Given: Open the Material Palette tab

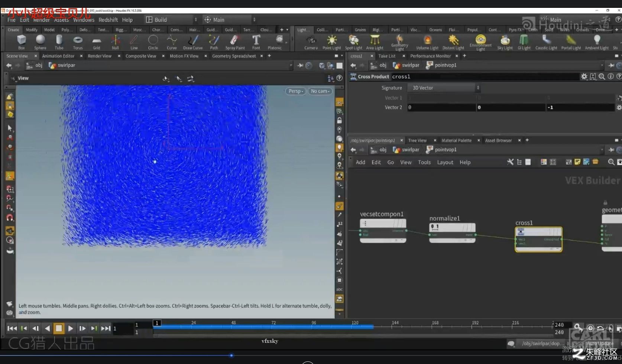Looking at the screenshot, I should (x=456, y=140).
